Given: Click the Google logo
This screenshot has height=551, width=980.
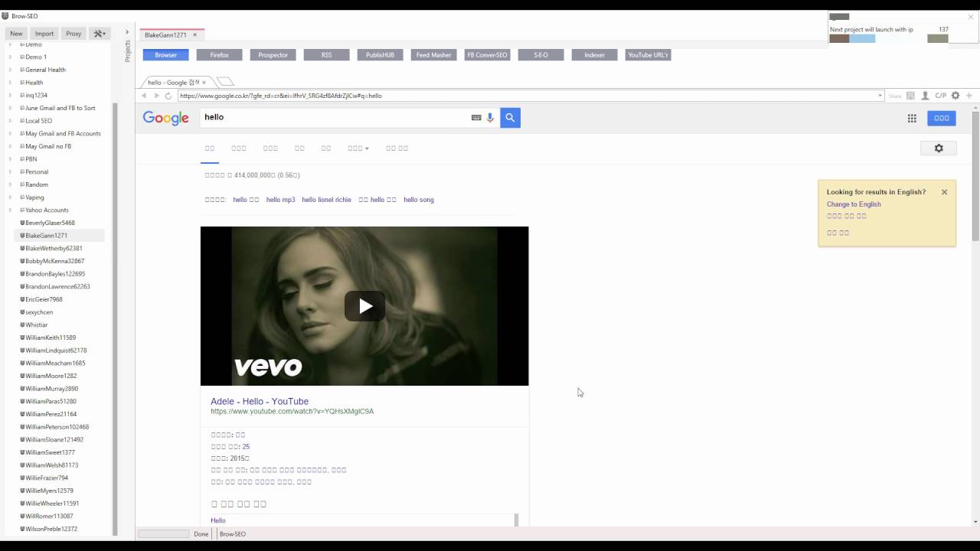Looking at the screenshot, I should (x=165, y=118).
